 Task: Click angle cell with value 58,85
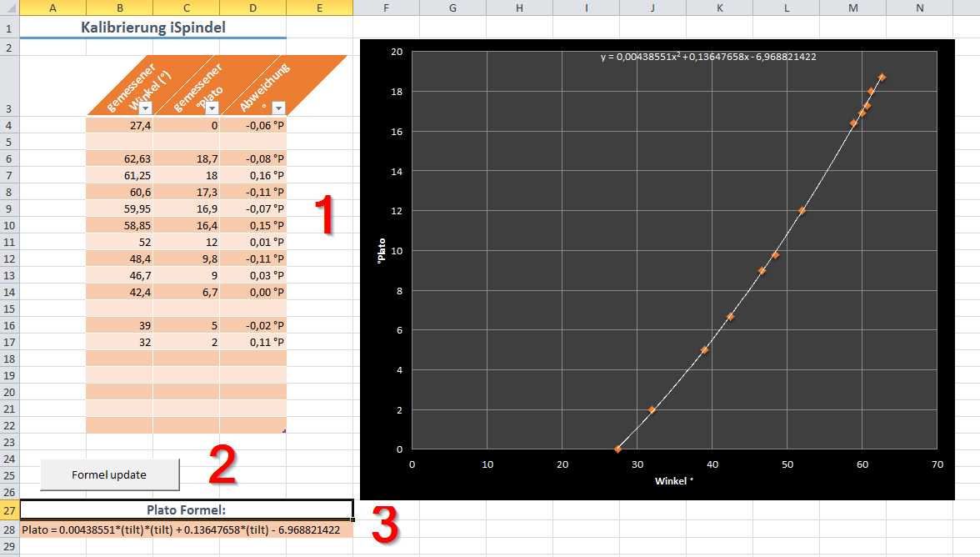point(119,225)
